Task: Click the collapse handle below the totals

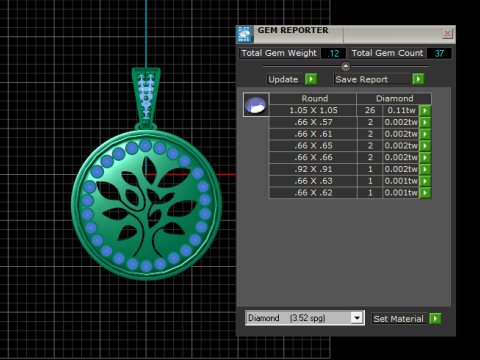Action: click(x=346, y=66)
